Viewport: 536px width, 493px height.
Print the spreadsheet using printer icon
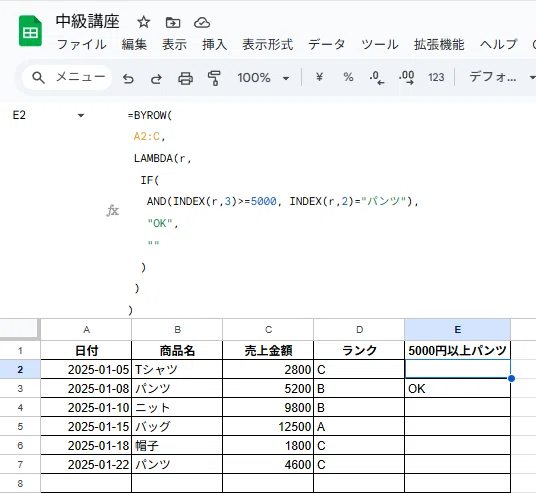point(185,78)
